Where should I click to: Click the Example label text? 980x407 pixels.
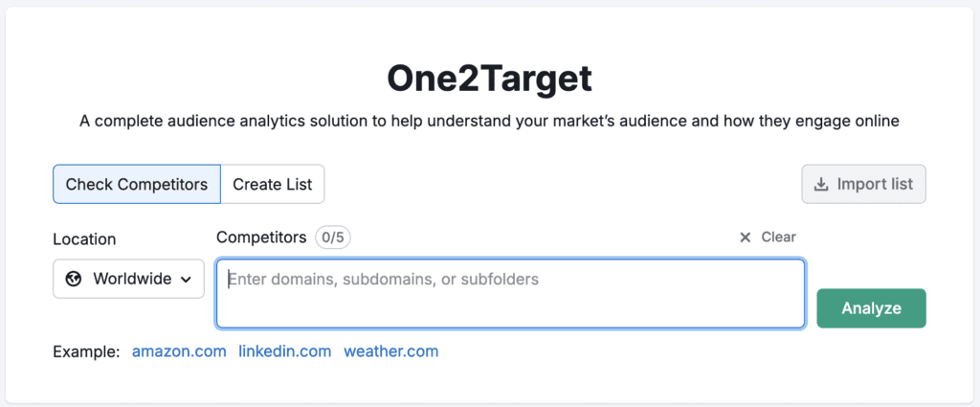(86, 351)
